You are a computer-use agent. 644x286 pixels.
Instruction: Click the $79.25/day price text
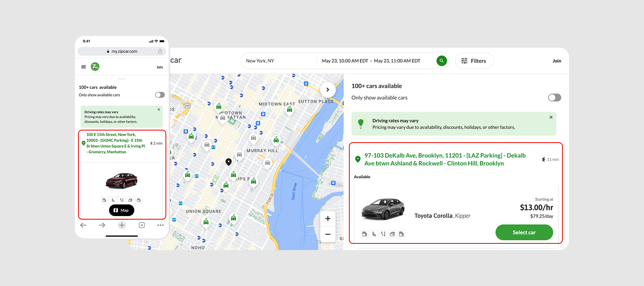541,216
